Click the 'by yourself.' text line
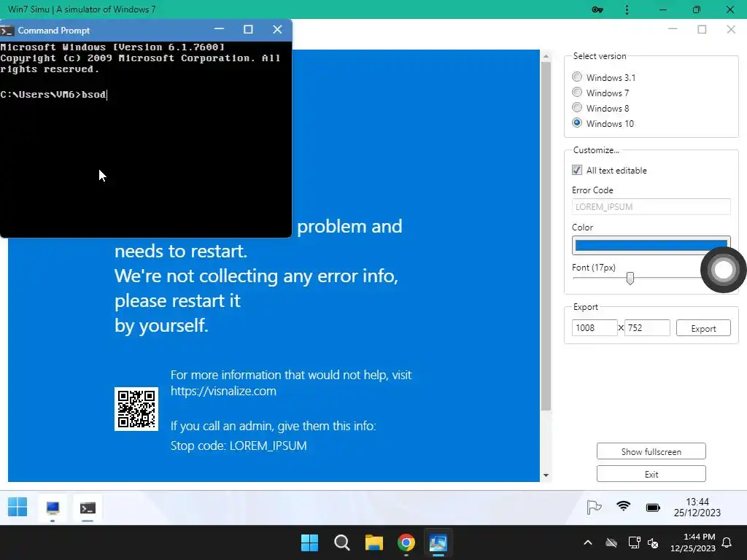Image resolution: width=747 pixels, height=560 pixels. coord(161,326)
